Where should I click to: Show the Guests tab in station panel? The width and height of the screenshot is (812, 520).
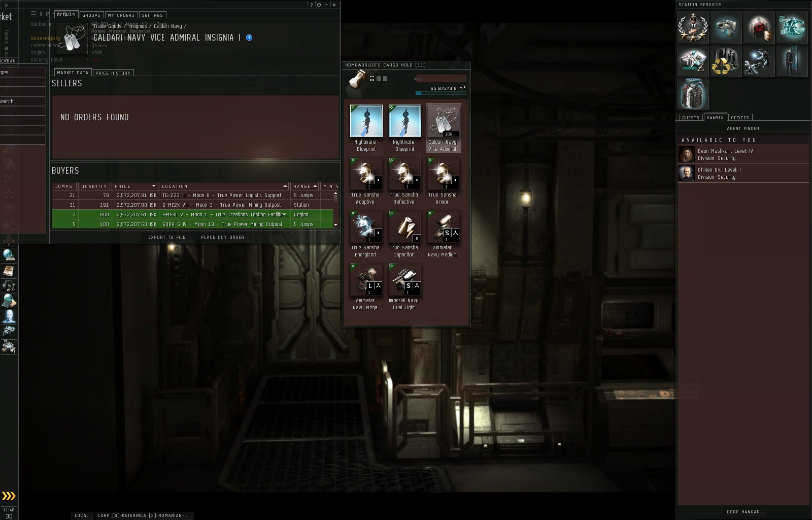[691, 118]
